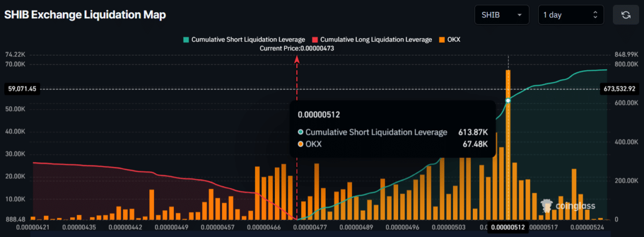Click the tallest orange bar at 0.00000512
644x237 pixels.
(508, 145)
